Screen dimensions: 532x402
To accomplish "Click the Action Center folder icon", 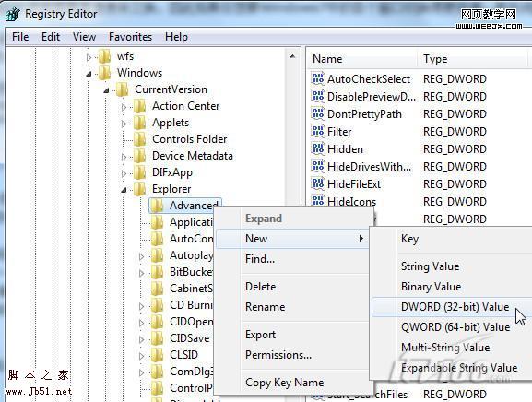I will [x=139, y=106].
